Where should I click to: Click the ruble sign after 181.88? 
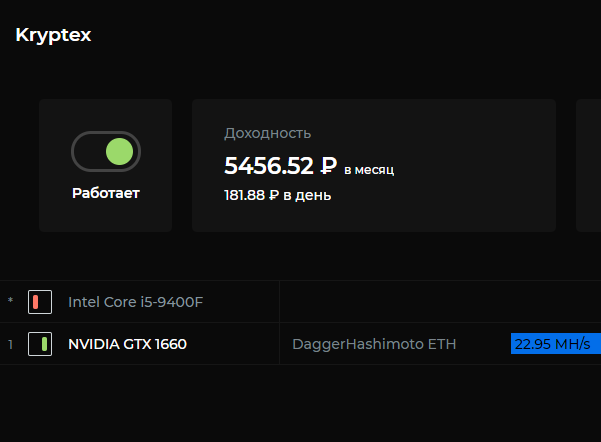tap(274, 195)
